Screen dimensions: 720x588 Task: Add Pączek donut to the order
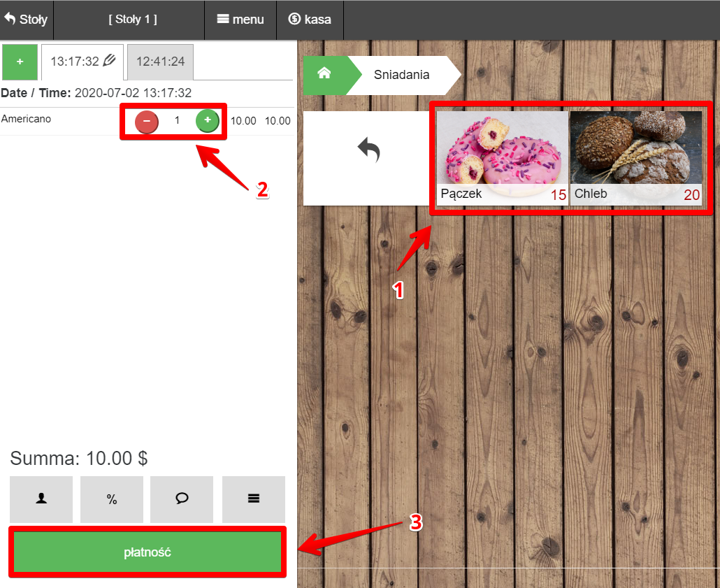pyautogui.click(x=503, y=158)
